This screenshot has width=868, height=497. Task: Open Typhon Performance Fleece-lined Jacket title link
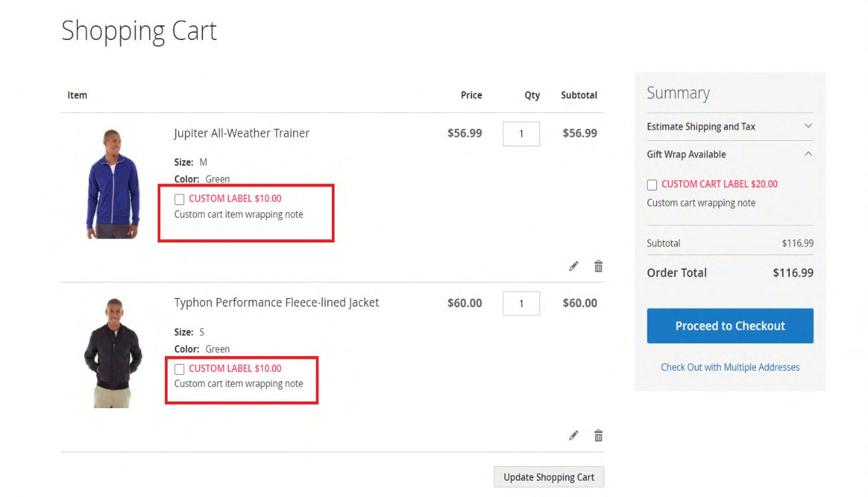(x=276, y=303)
